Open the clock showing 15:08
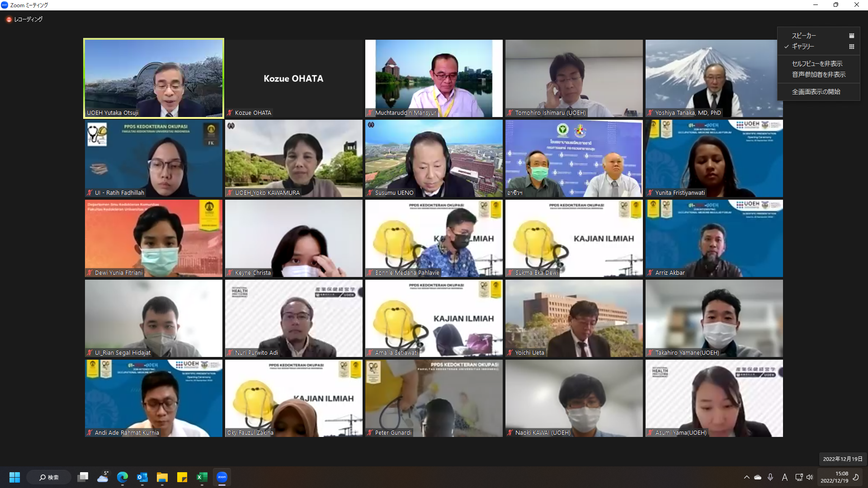Image resolution: width=868 pixels, height=488 pixels. coord(835,477)
